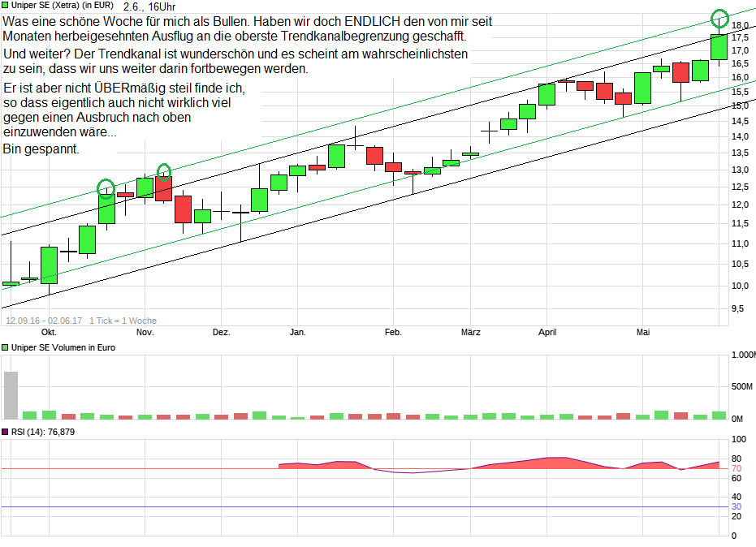756x547 pixels.
Task: Click the 9,5 price axis label
Action: 737,308
